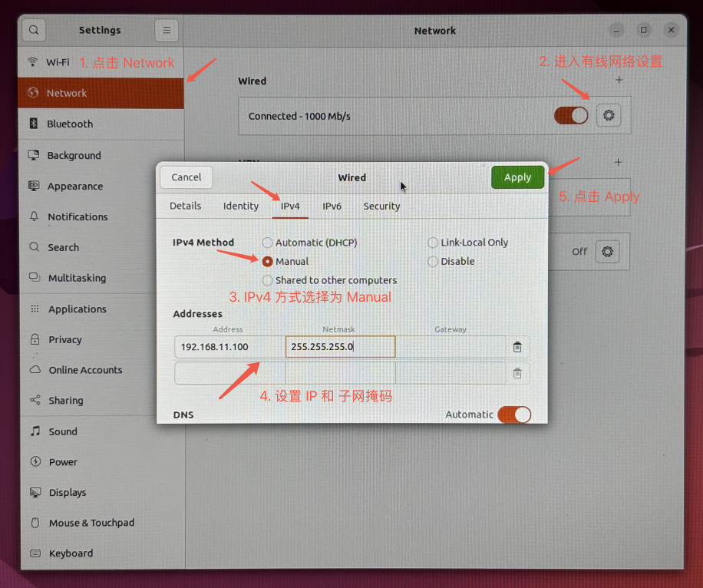Open Sharing settings
Viewport: 703px width, 588px height.
coord(87,400)
